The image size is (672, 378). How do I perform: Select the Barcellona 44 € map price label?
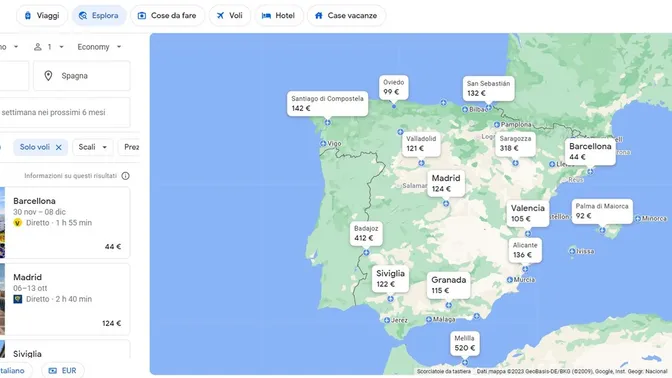click(590, 151)
